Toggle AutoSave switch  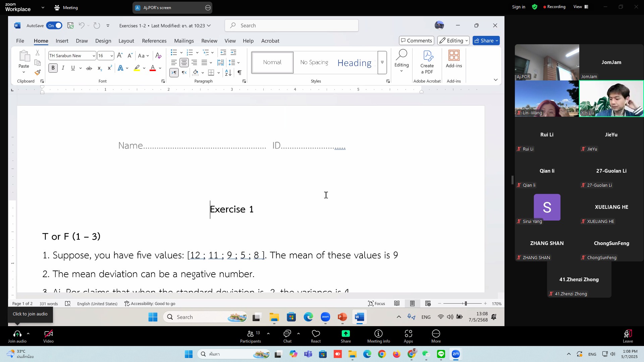coord(54,25)
